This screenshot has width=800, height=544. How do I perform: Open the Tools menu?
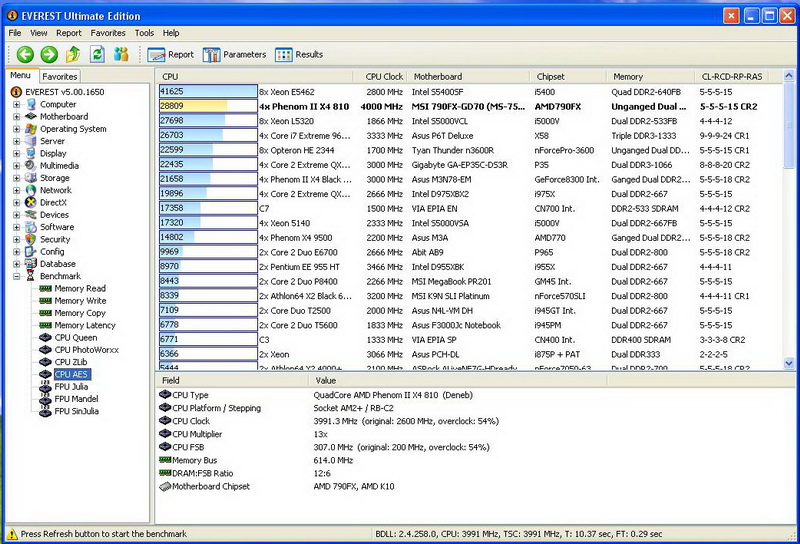click(x=144, y=33)
